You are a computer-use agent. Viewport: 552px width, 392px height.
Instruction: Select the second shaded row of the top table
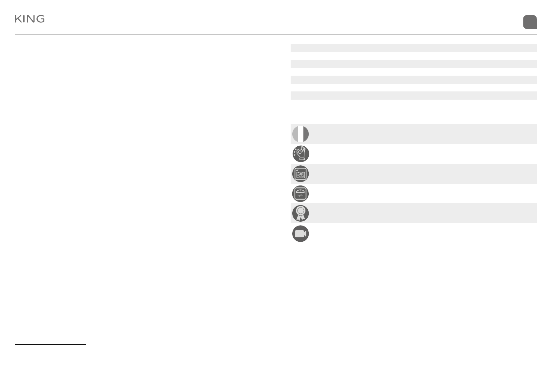pyautogui.click(x=414, y=64)
